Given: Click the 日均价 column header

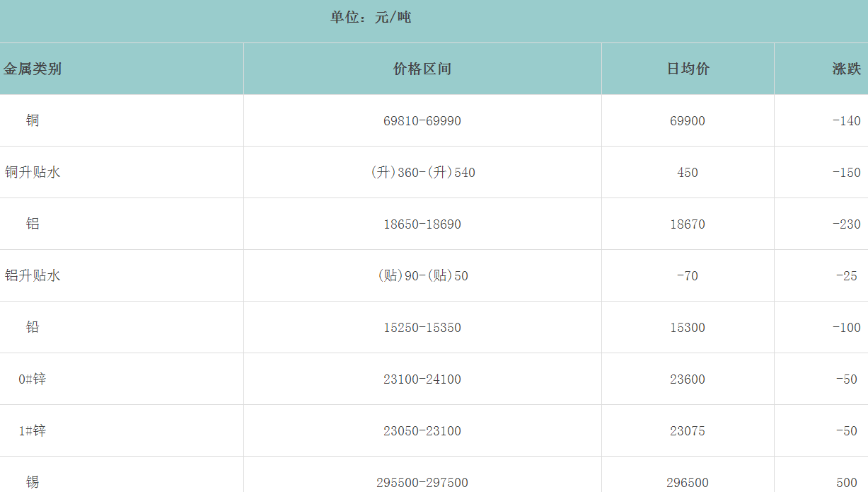Looking at the screenshot, I should [688, 69].
